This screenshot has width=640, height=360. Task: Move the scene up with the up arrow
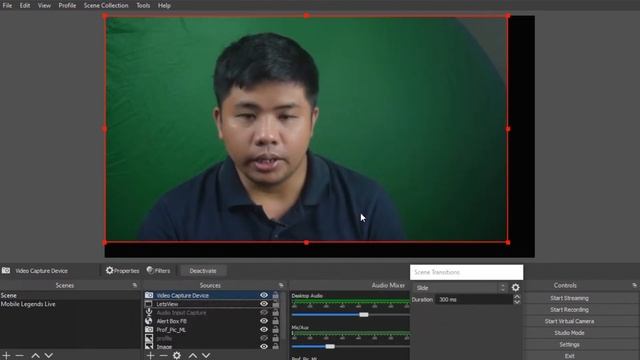pyautogui.click(x=36, y=356)
